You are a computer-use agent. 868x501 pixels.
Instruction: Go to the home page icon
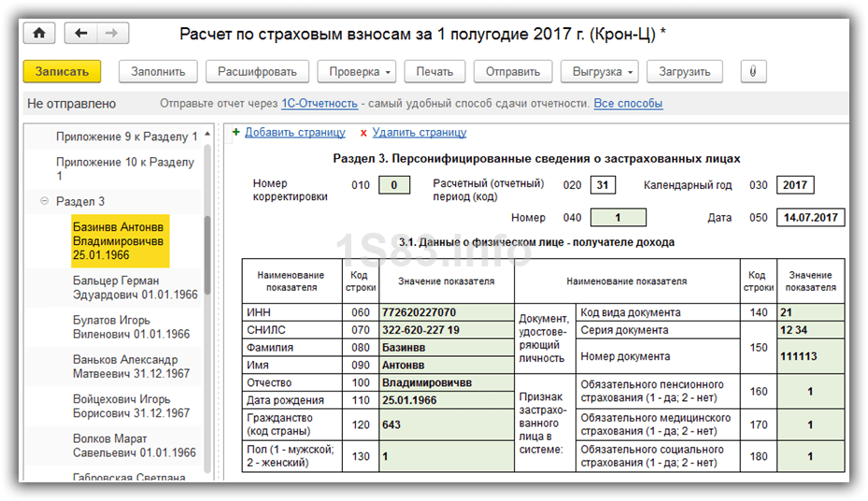point(39,34)
